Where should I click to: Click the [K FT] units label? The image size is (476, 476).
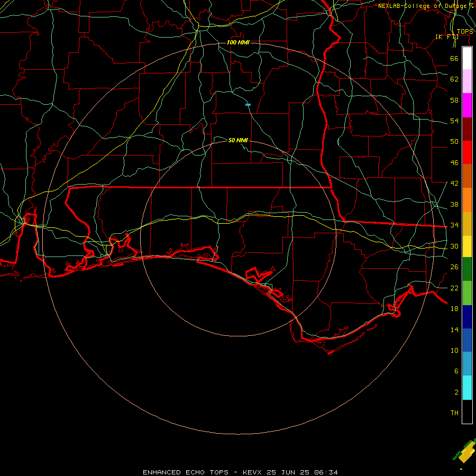point(447,36)
